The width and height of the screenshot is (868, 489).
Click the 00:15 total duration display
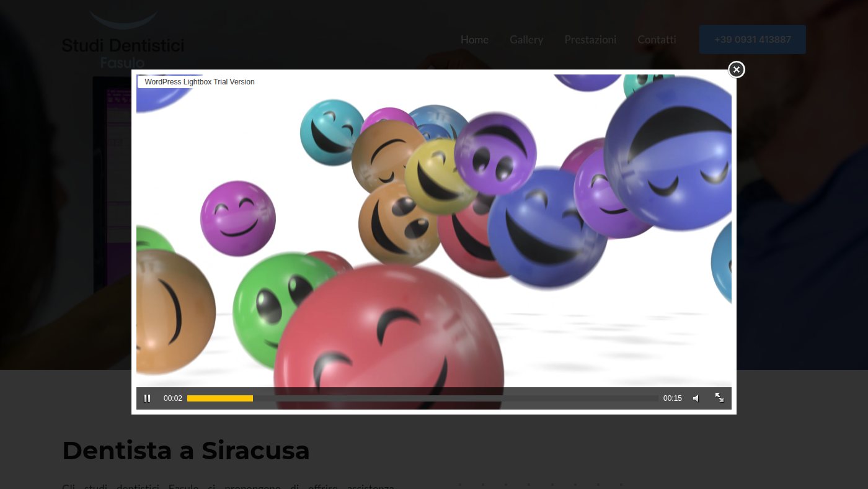[673, 398]
